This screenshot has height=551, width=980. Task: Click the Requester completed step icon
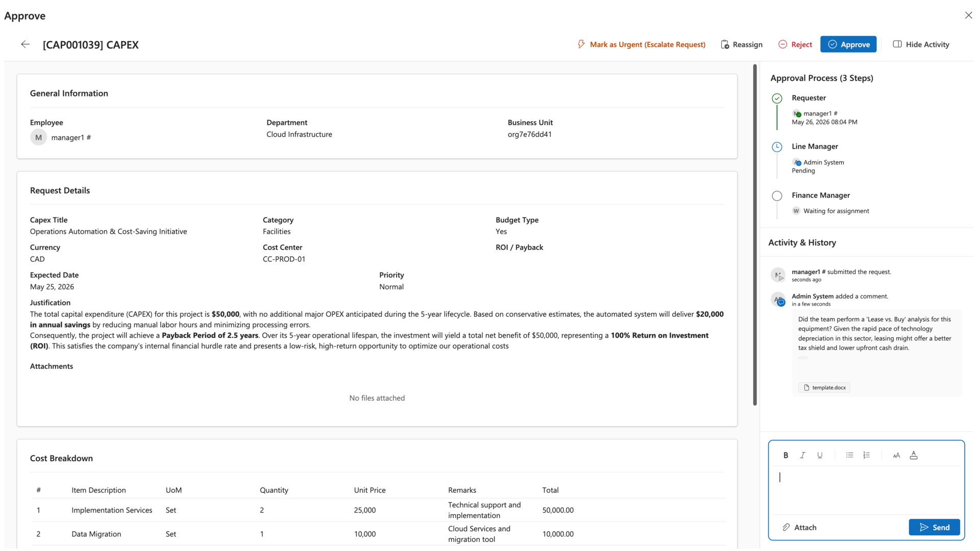(777, 98)
